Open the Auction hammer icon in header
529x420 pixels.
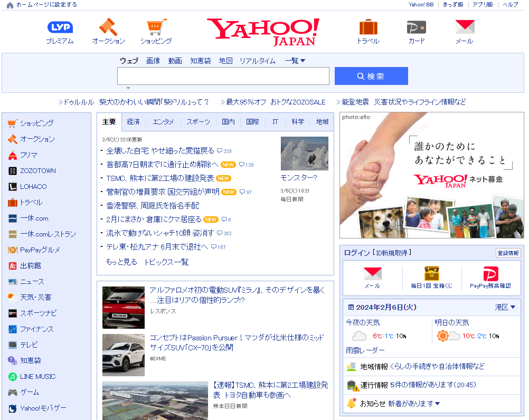coord(108,27)
